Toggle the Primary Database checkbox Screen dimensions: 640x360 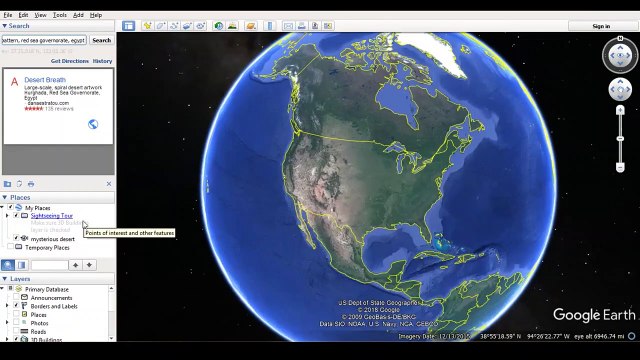tap(11, 289)
